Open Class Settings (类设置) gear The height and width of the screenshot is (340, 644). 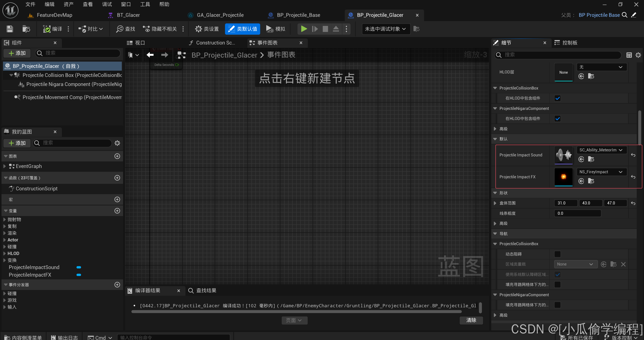[x=198, y=29]
